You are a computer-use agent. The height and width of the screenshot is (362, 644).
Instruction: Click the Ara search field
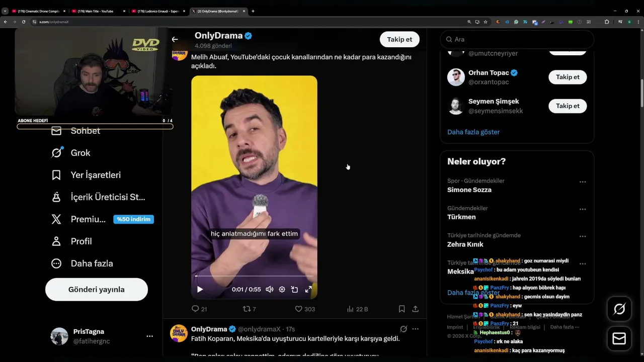click(517, 39)
